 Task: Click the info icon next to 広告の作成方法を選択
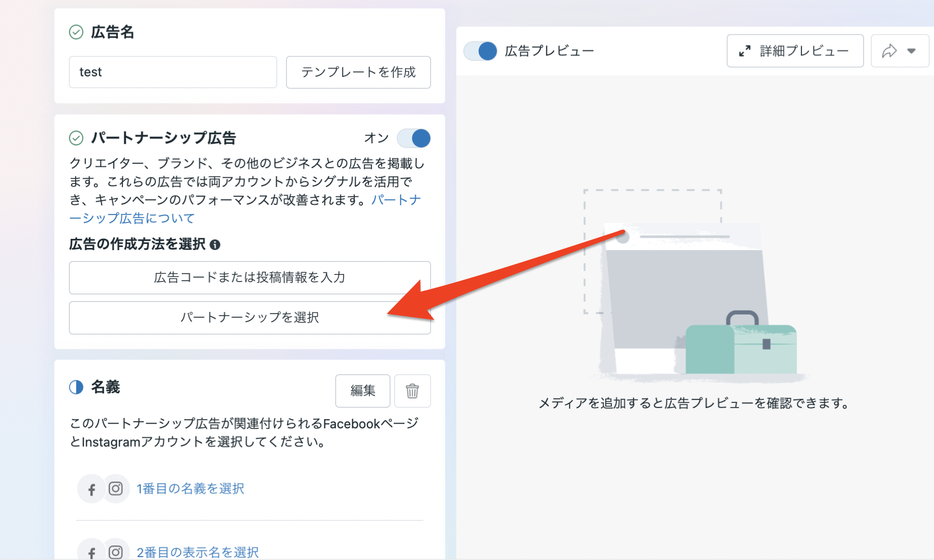point(215,245)
